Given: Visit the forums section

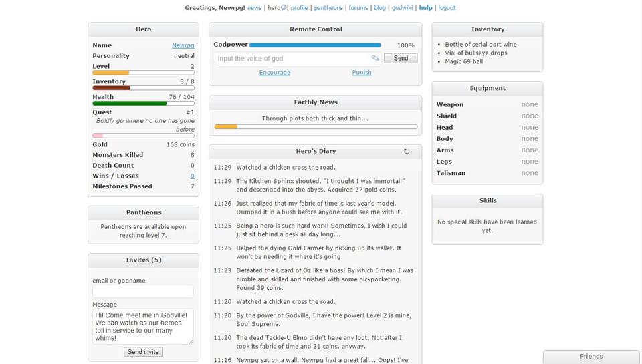Looking at the screenshot, I should (358, 8).
